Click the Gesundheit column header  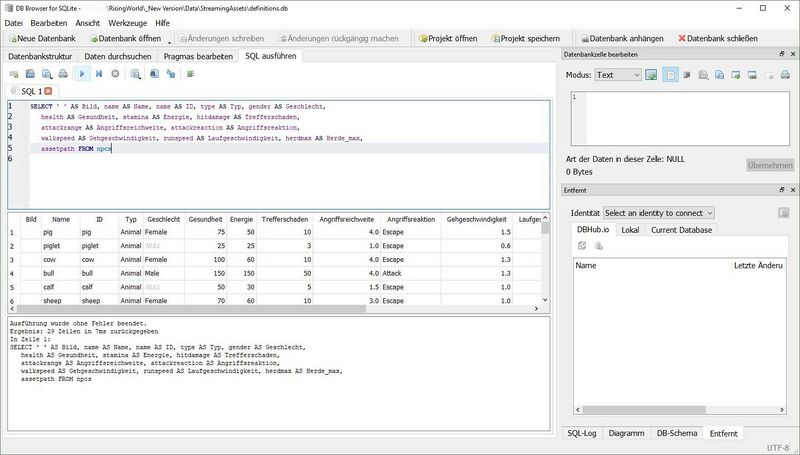pos(205,219)
